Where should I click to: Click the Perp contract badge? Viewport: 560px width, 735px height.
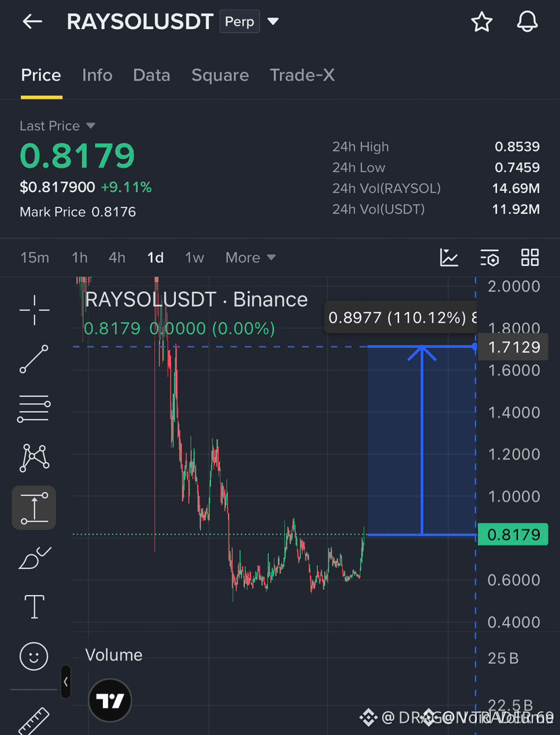click(239, 22)
